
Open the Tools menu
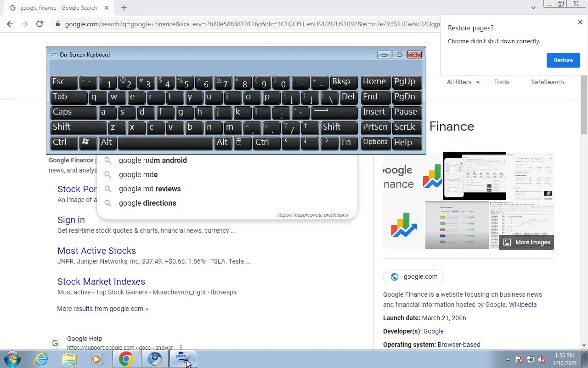coord(501,82)
